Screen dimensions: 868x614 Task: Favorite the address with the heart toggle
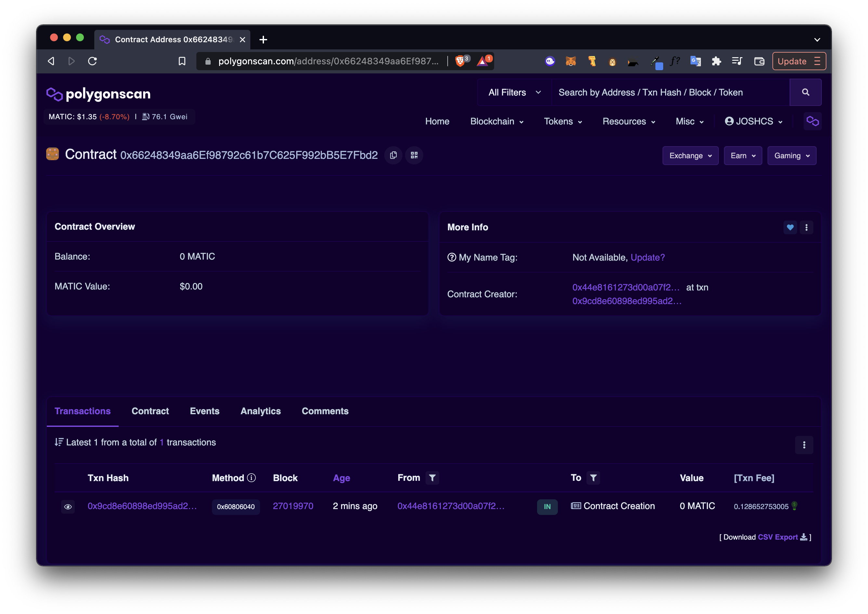790,227
